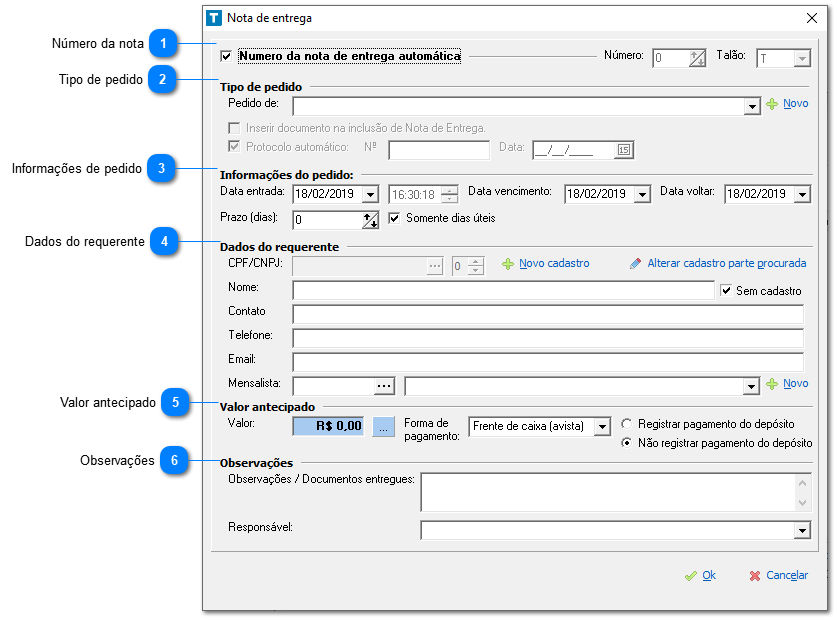
Task: Click the ellipsis lookup button beside Mensalista code
Action: (x=384, y=386)
